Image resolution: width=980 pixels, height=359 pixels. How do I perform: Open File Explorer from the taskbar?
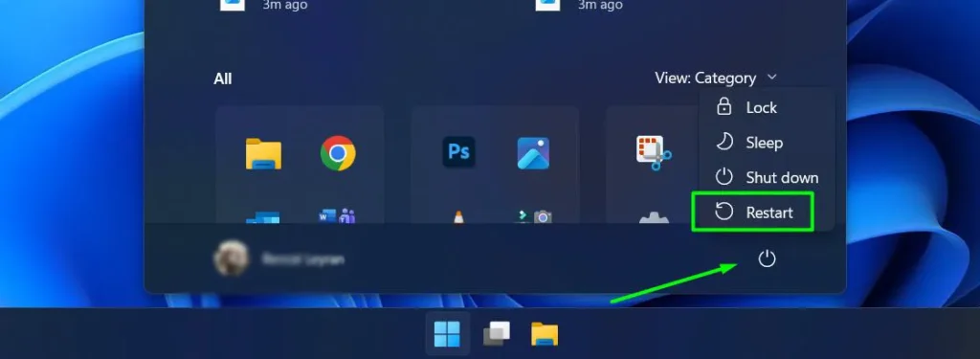545,334
